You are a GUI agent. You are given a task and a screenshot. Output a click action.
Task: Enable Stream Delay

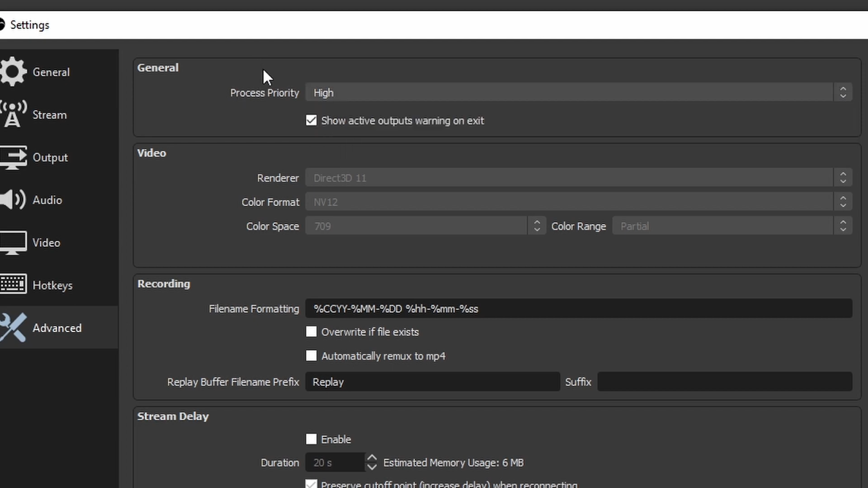[311, 439]
